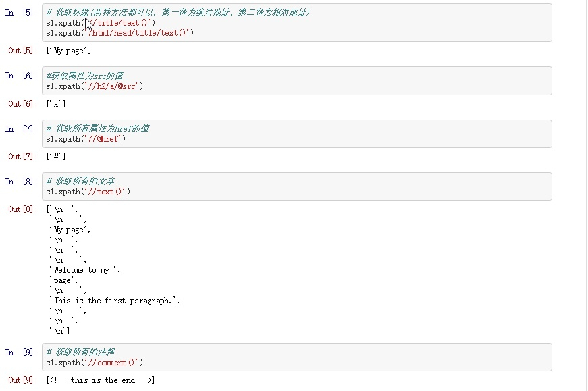Click the Out[9] output prompt
The height and width of the screenshot is (391, 588).
pyautogui.click(x=22, y=380)
